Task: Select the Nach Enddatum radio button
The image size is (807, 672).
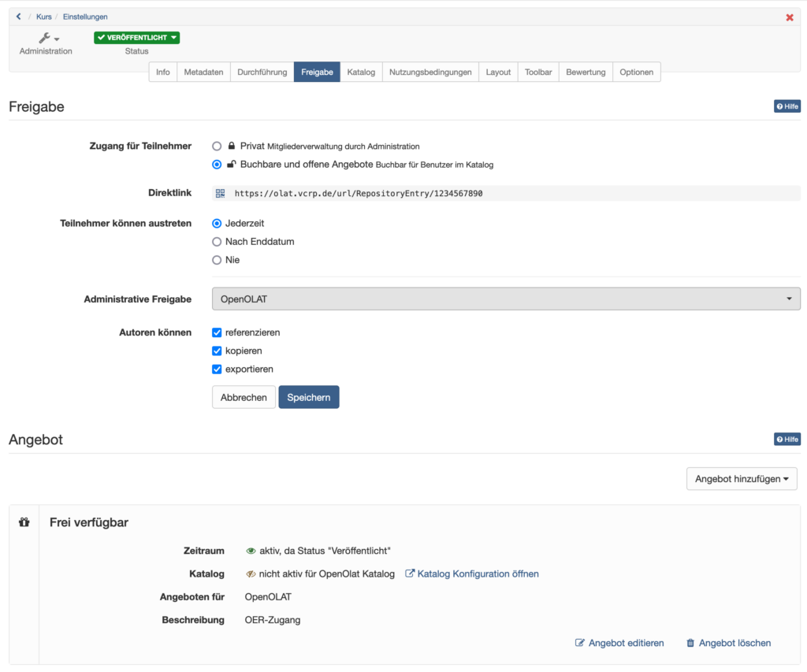Action: click(217, 241)
